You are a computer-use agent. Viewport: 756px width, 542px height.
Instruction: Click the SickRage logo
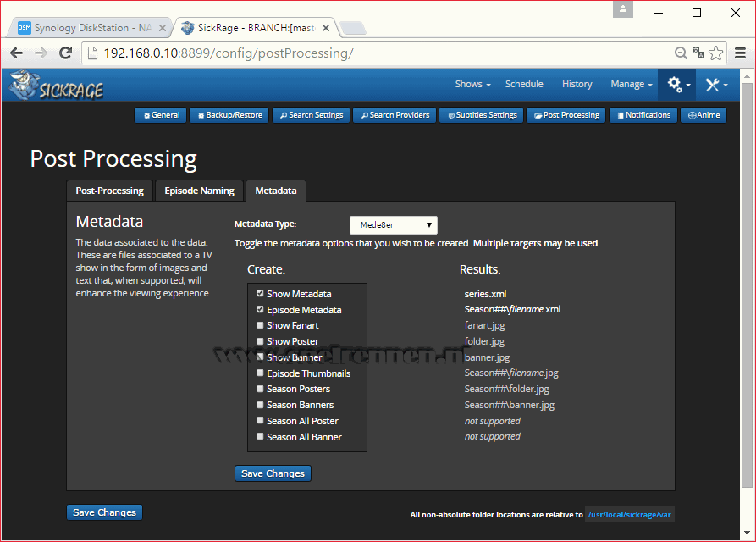click(x=57, y=86)
